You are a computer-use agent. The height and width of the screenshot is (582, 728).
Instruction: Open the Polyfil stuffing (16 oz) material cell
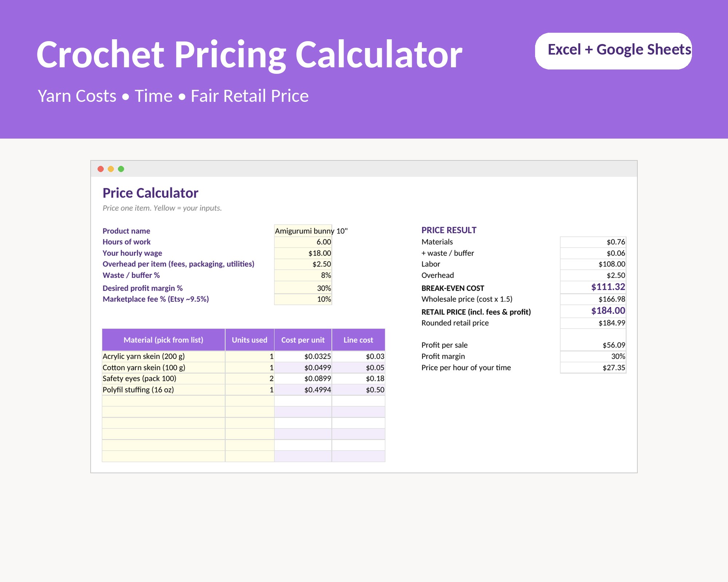pos(163,390)
